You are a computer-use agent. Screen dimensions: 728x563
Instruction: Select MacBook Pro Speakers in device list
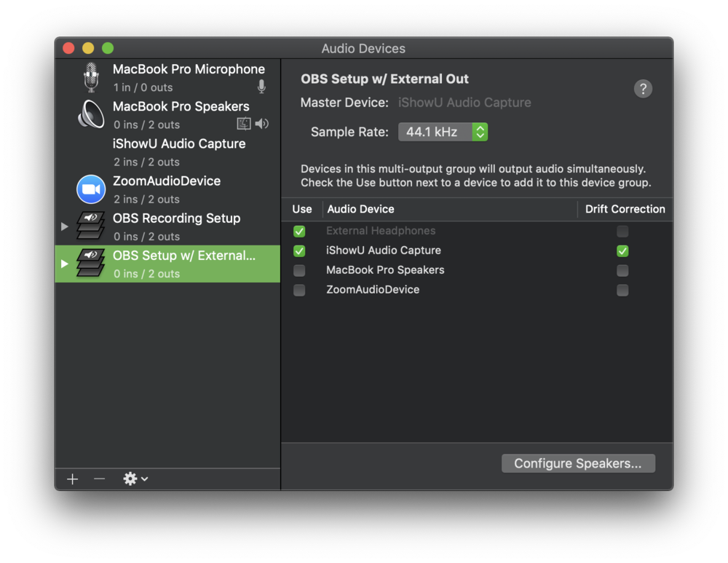167,115
